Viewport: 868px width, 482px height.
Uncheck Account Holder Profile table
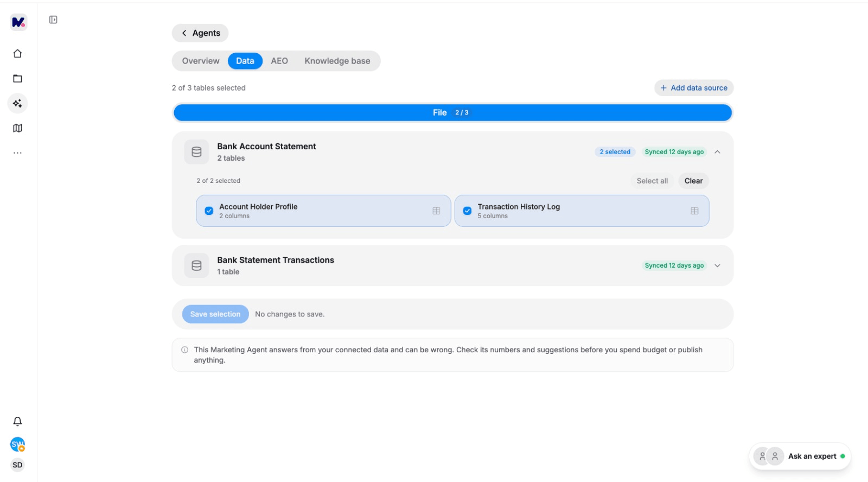click(209, 211)
